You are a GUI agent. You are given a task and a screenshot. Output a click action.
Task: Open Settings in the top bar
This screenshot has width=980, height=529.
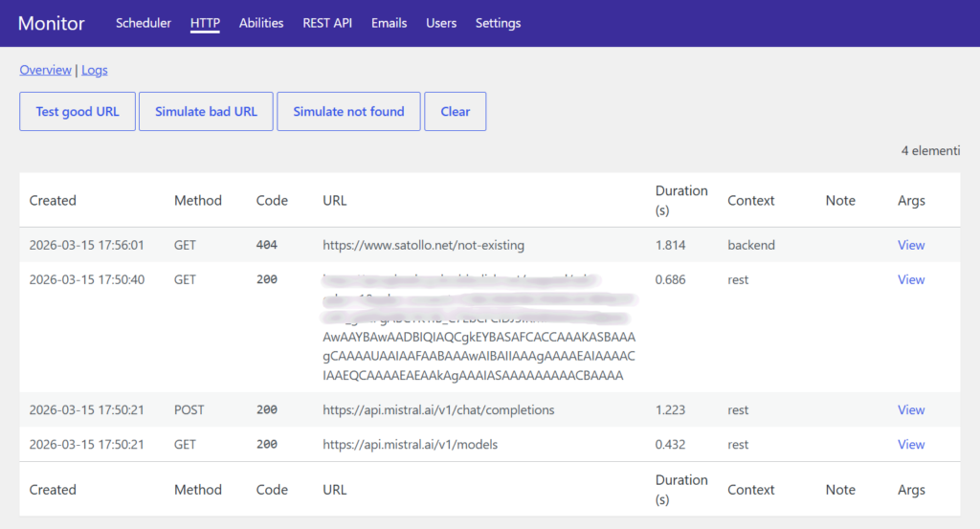[x=498, y=23]
